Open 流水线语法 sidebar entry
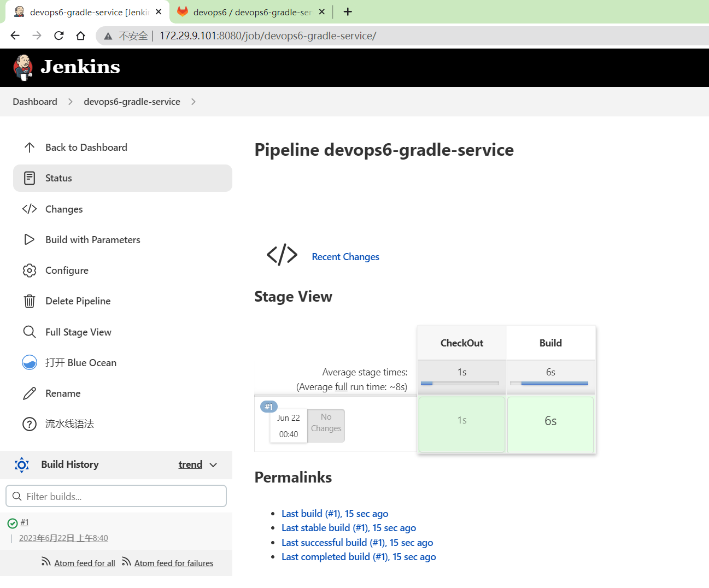The width and height of the screenshot is (709, 588). coord(122,424)
